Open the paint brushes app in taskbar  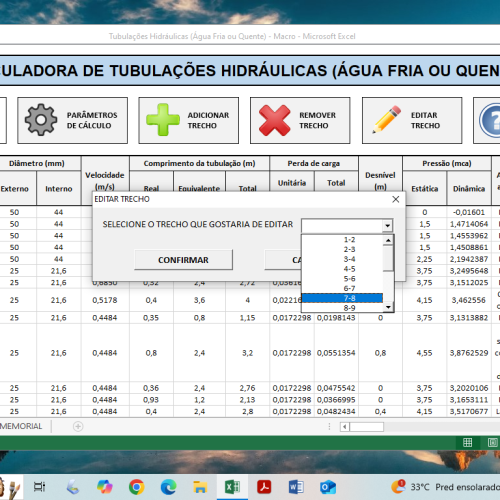pyautogui.click(x=10, y=487)
